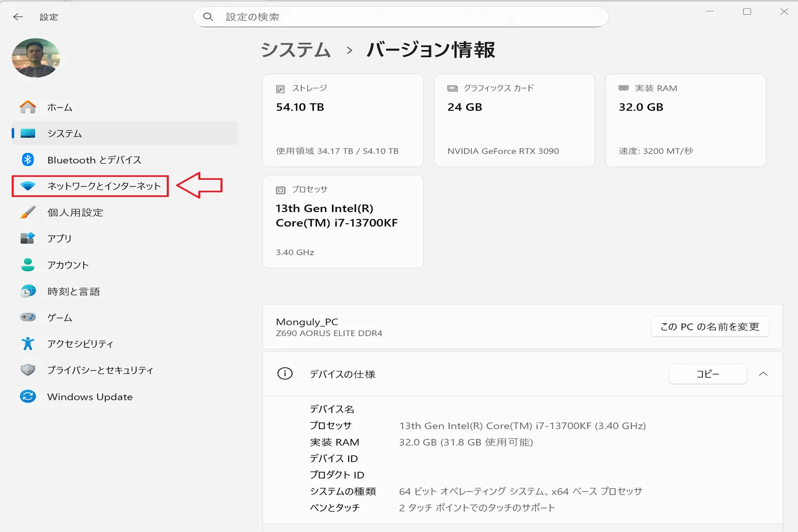Screen dimensions: 798x532
Task: Click 64 ビット オペレーティング システム value
Action: pyautogui.click(x=521, y=491)
